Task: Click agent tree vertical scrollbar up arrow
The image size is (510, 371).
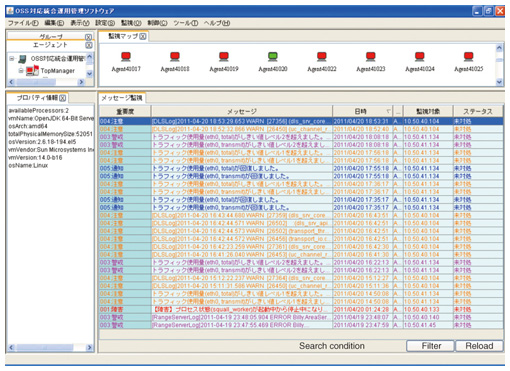Action: (x=90, y=56)
